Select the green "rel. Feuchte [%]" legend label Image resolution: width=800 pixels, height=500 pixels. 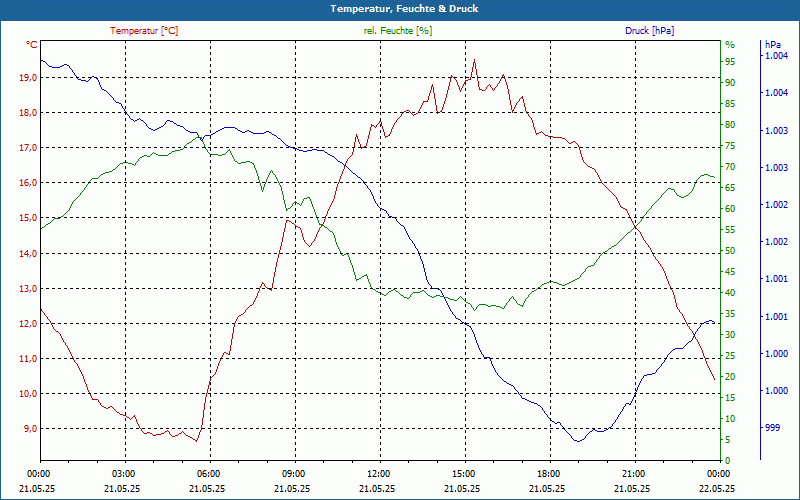398,31
